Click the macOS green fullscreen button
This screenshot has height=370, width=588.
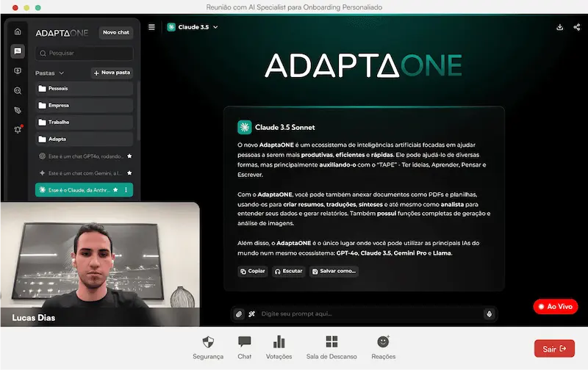38,7
